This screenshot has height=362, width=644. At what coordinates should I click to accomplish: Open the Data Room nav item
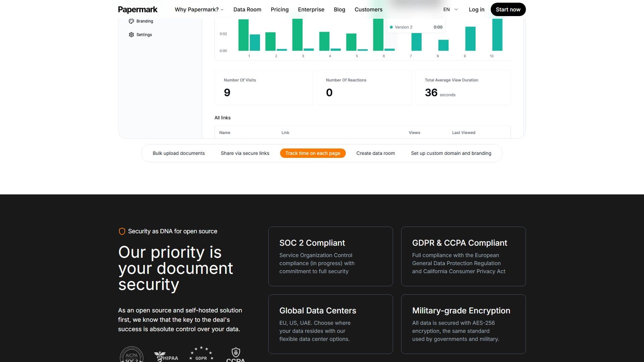(247, 9)
